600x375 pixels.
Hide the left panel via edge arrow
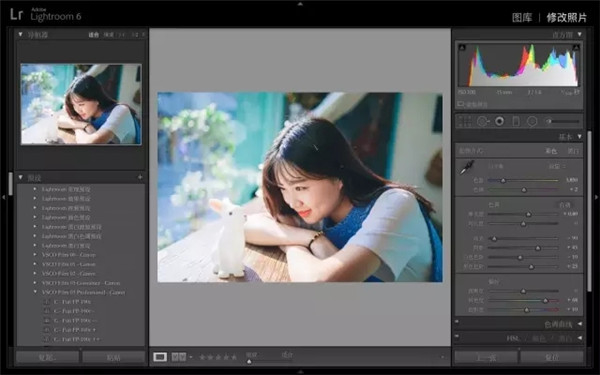[x=3, y=197]
